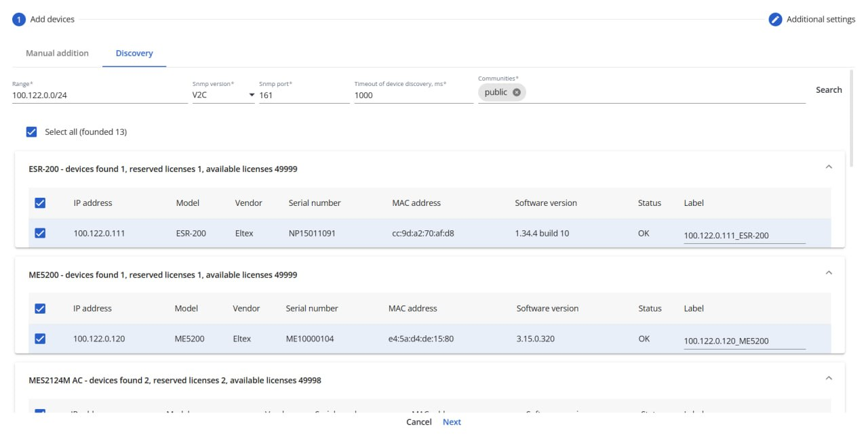Switch to the Manual addition tab
Image resolution: width=868 pixels, height=443 pixels.
[x=57, y=54]
